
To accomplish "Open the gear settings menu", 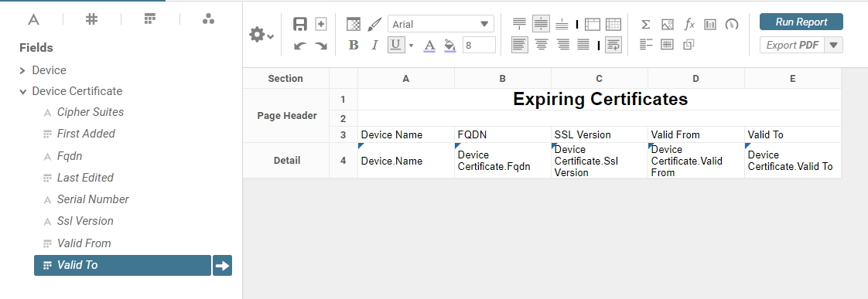I will [x=261, y=35].
